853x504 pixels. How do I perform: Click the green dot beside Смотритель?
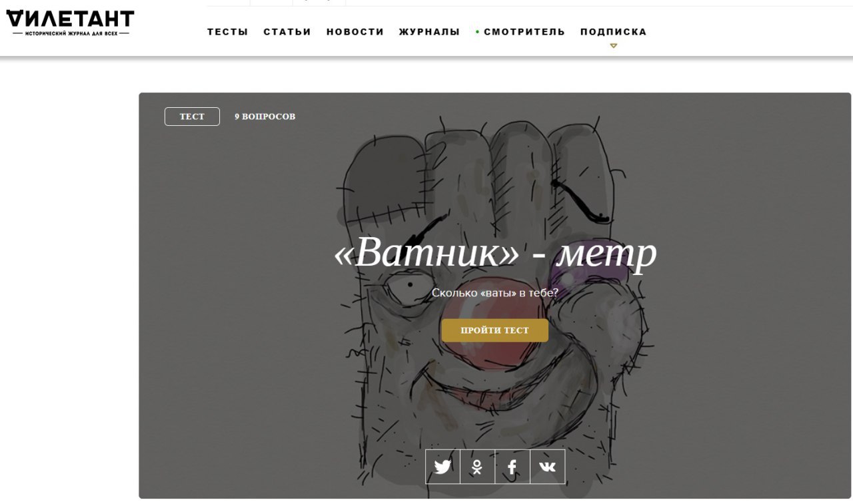coord(478,32)
